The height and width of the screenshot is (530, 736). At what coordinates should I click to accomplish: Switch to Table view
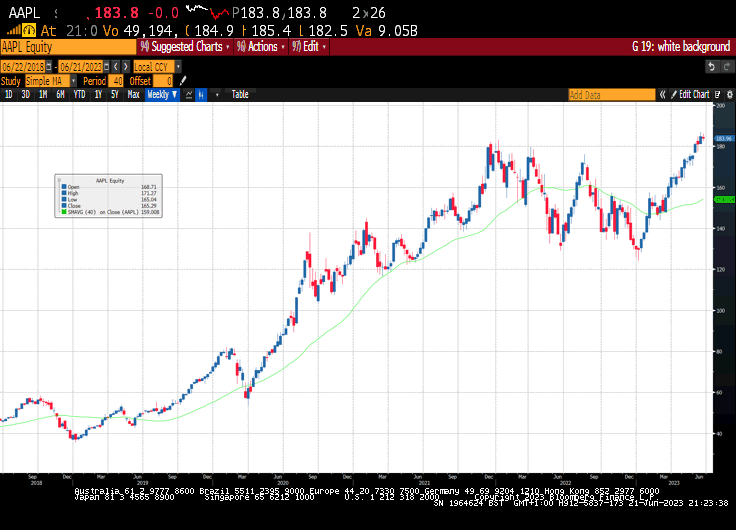click(240, 94)
